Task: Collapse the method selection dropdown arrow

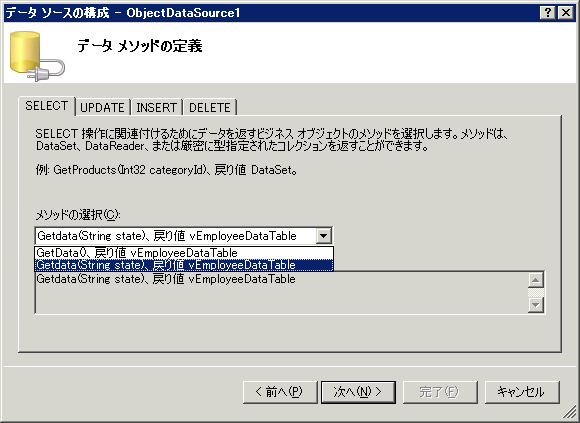Action: coord(323,236)
